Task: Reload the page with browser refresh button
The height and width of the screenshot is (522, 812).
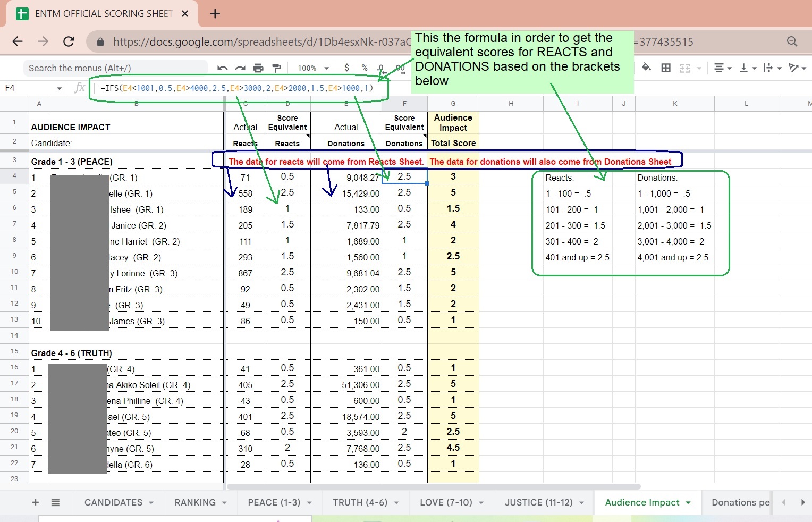Action: click(69, 41)
